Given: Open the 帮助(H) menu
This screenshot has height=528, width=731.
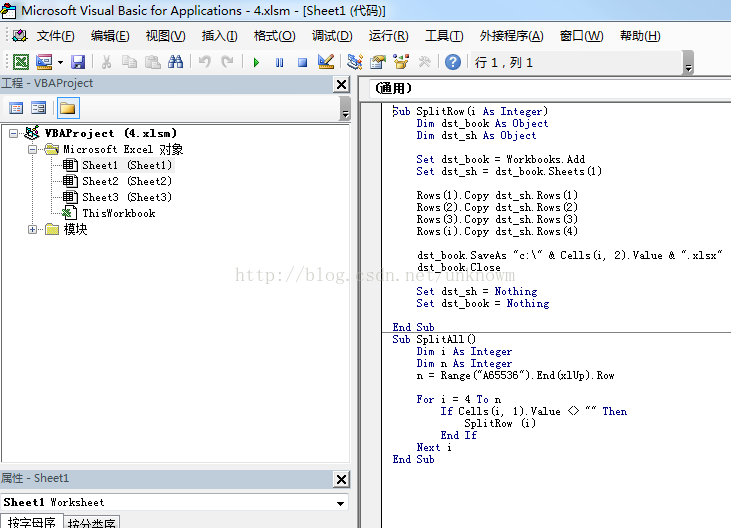Looking at the screenshot, I should pos(640,36).
